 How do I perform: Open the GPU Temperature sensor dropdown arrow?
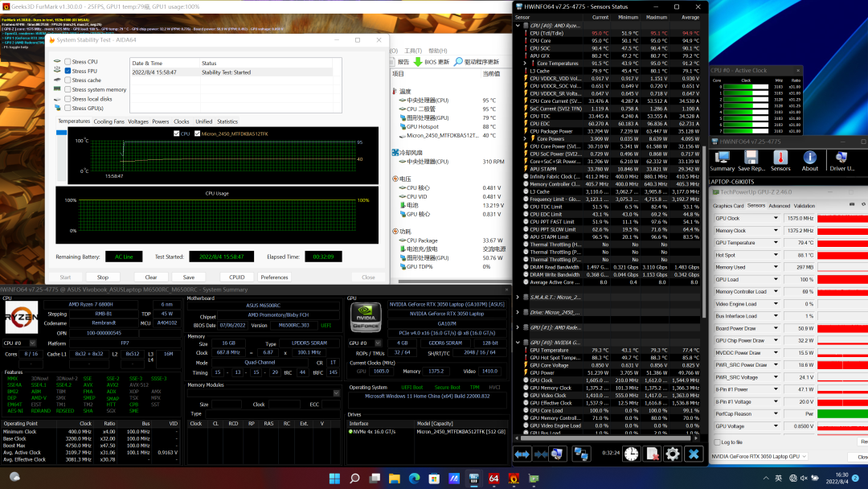[776, 243]
